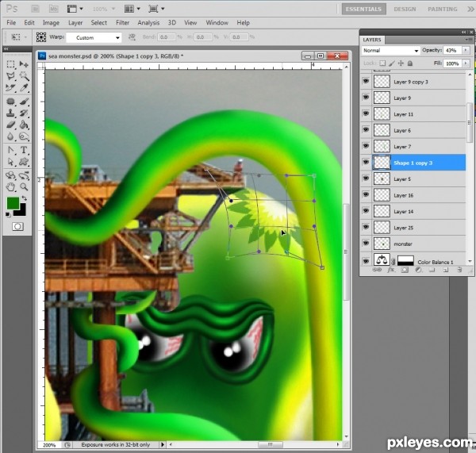Select the Layer 5 row
This screenshot has height=453, width=476.
[x=413, y=179]
